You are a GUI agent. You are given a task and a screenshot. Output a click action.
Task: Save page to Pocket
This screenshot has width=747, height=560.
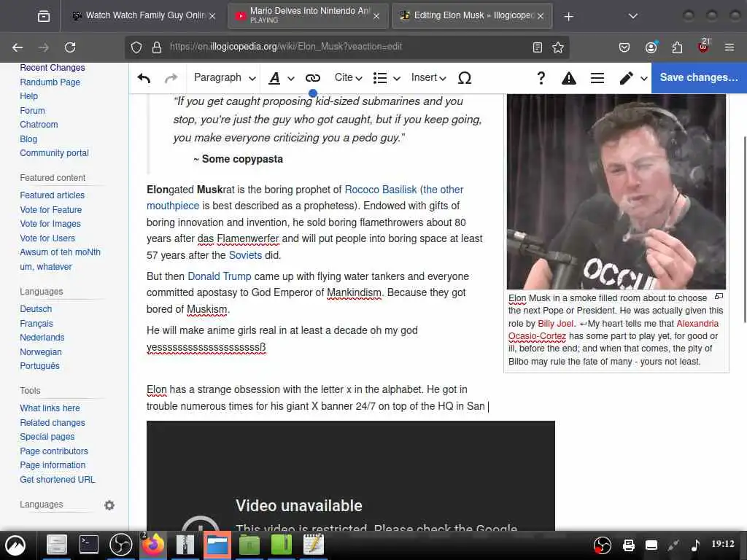(x=624, y=47)
